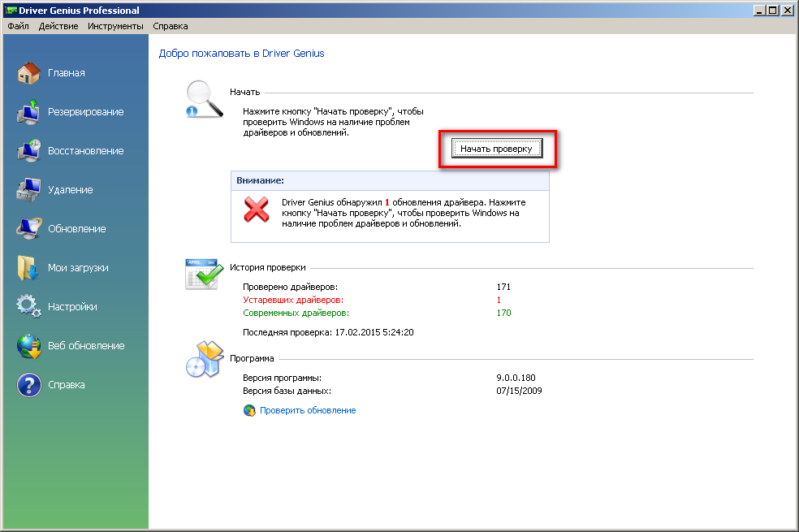The height and width of the screenshot is (532, 799).
Task: Click the Версия программы: label
Action: tap(282, 378)
